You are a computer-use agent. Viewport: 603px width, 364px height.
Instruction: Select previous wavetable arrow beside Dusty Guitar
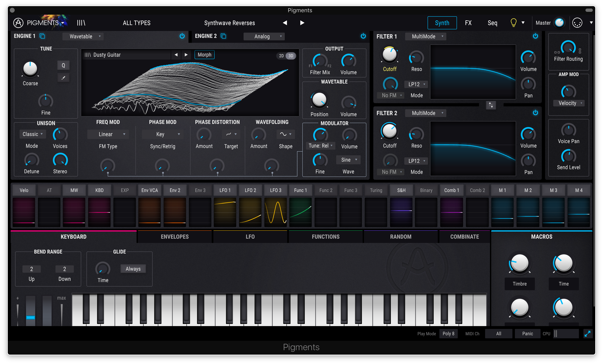point(176,55)
